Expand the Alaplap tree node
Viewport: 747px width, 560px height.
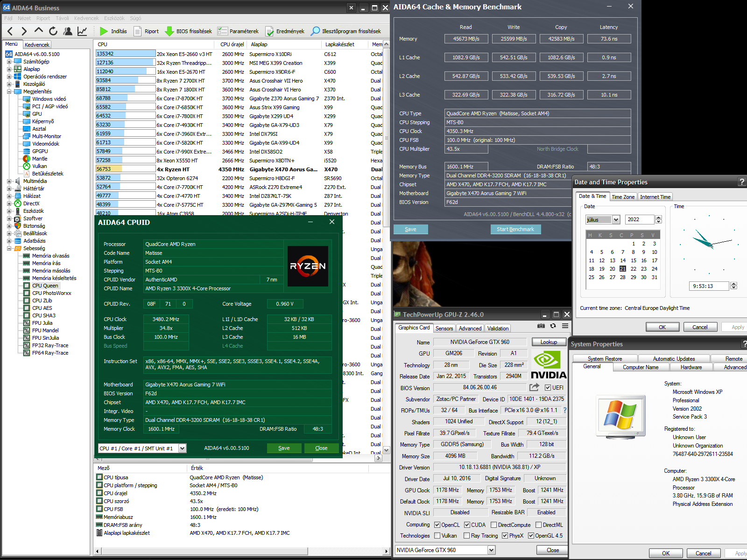click(x=9, y=69)
